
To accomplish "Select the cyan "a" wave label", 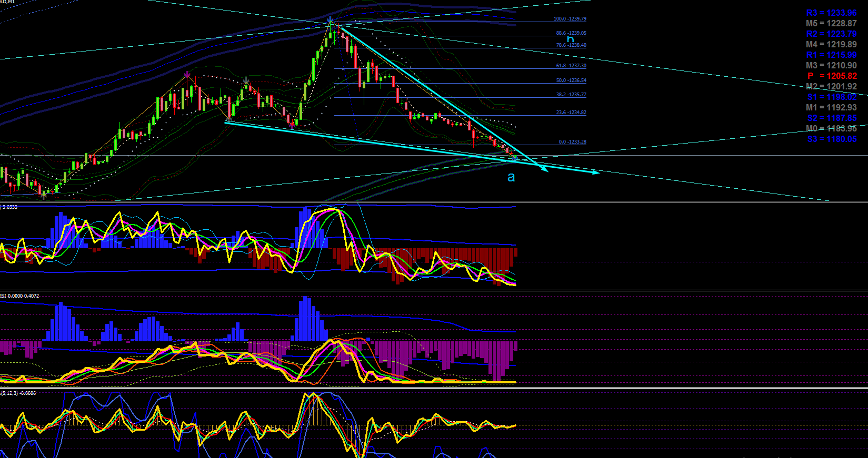I will 511,177.
